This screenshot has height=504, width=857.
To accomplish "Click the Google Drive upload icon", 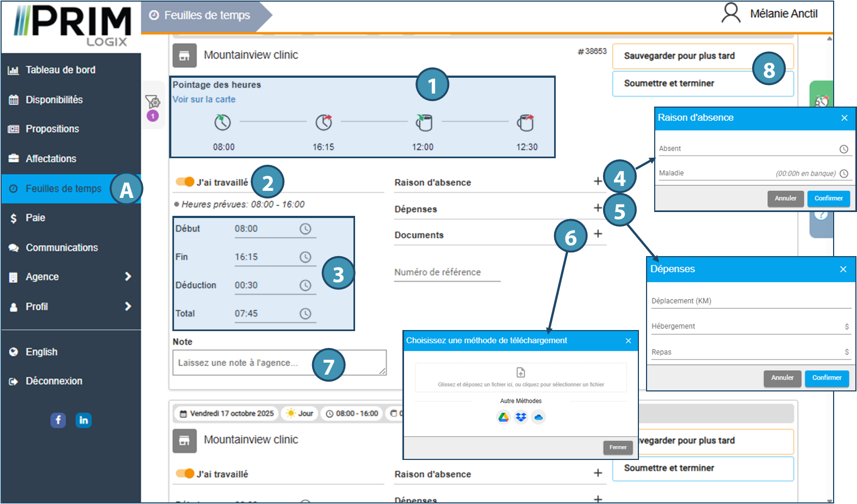I will 504,417.
